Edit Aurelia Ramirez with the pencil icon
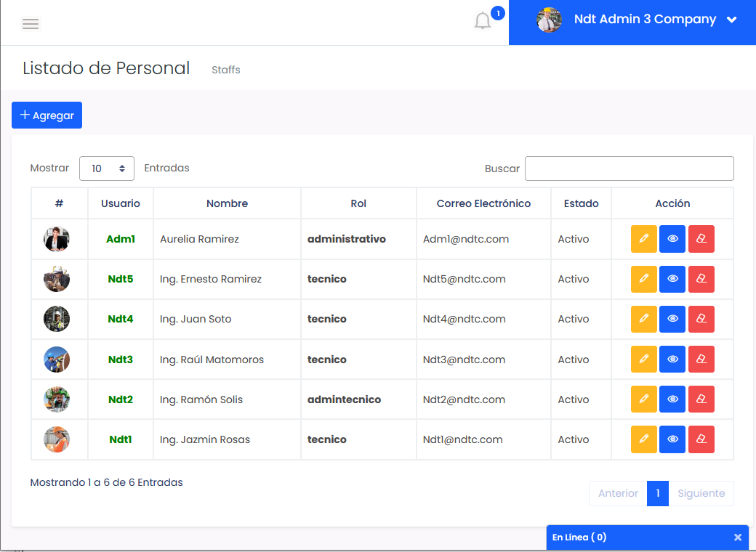The width and height of the screenshot is (756, 552). [643, 239]
